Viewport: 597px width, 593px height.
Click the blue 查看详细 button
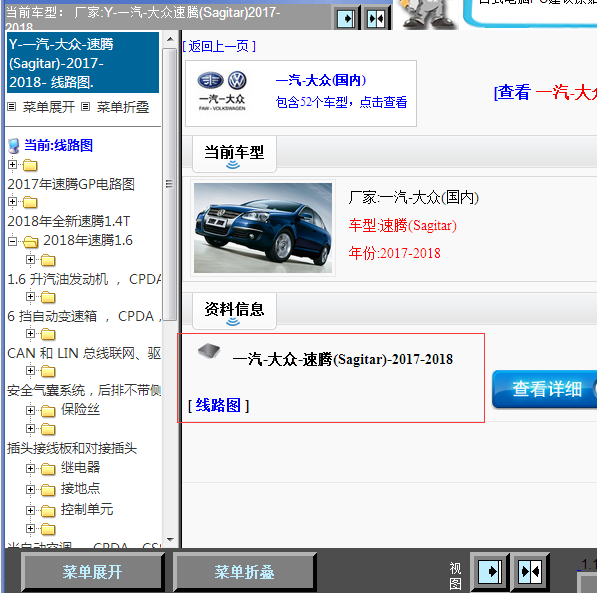(x=544, y=389)
